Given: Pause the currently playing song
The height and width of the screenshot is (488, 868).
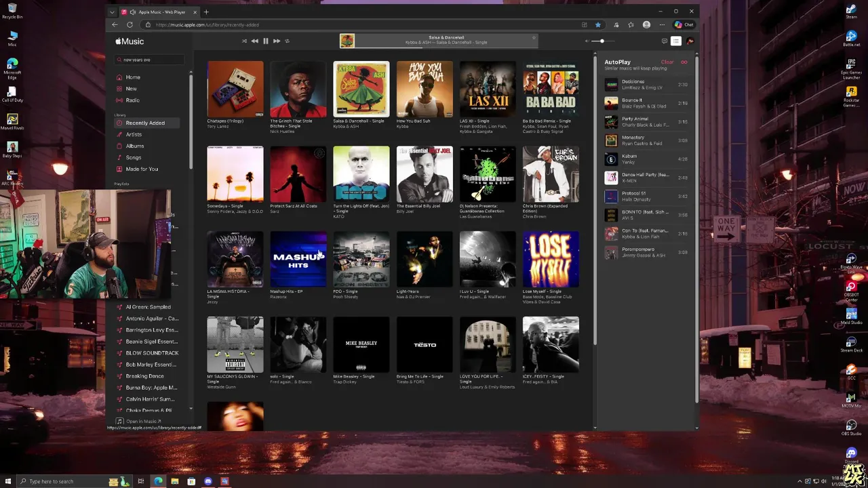Looking at the screenshot, I should coord(265,41).
